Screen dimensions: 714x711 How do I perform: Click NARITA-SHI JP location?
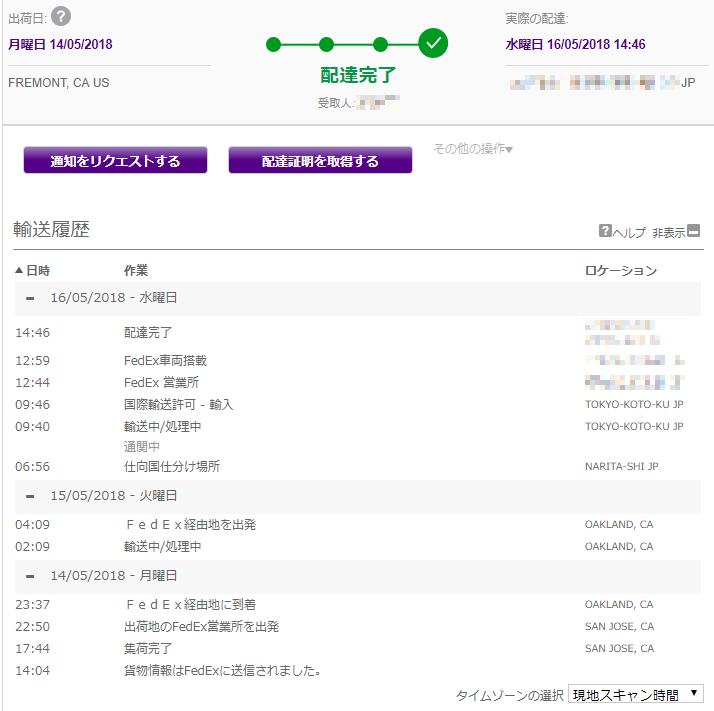click(622, 466)
